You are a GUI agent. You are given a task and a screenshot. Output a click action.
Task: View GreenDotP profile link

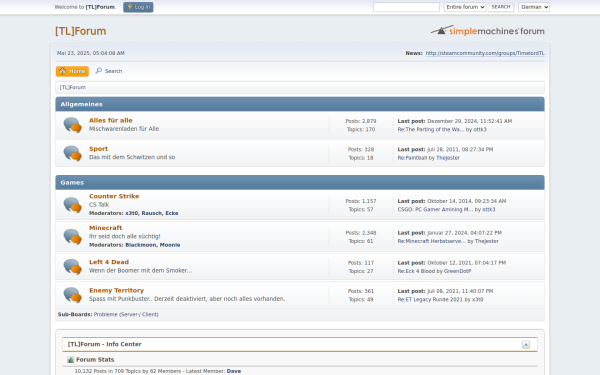click(x=457, y=271)
